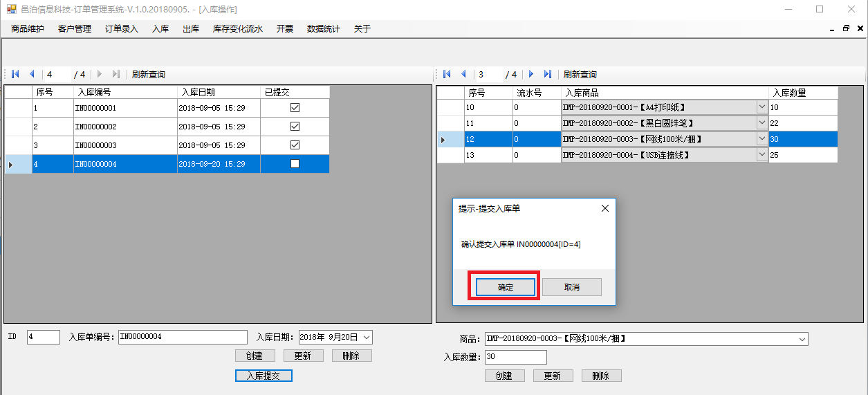Confirm submission with 确定 button
The width and height of the screenshot is (868, 395).
pyautogui.click(x=506, y=287)
